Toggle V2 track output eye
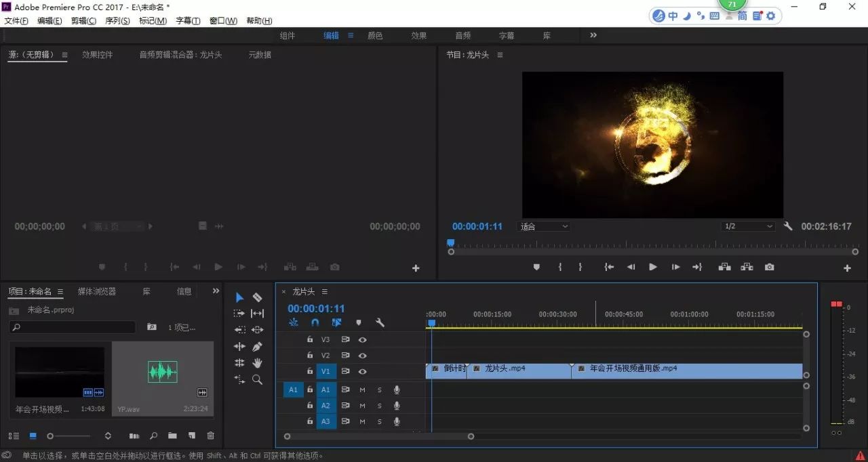This screenshot has height=462, width=868. tap(363, 355)
